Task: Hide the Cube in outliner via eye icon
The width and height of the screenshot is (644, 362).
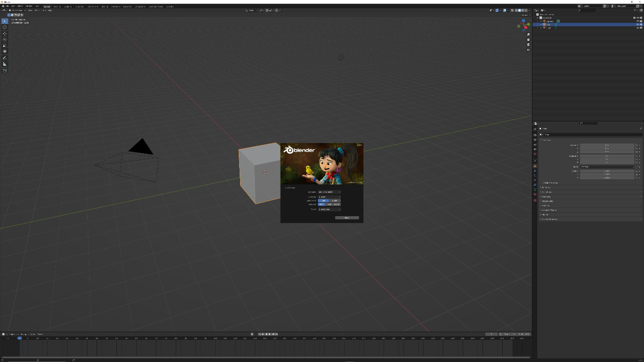Action: pyautogui.click(x=638, y=24)
